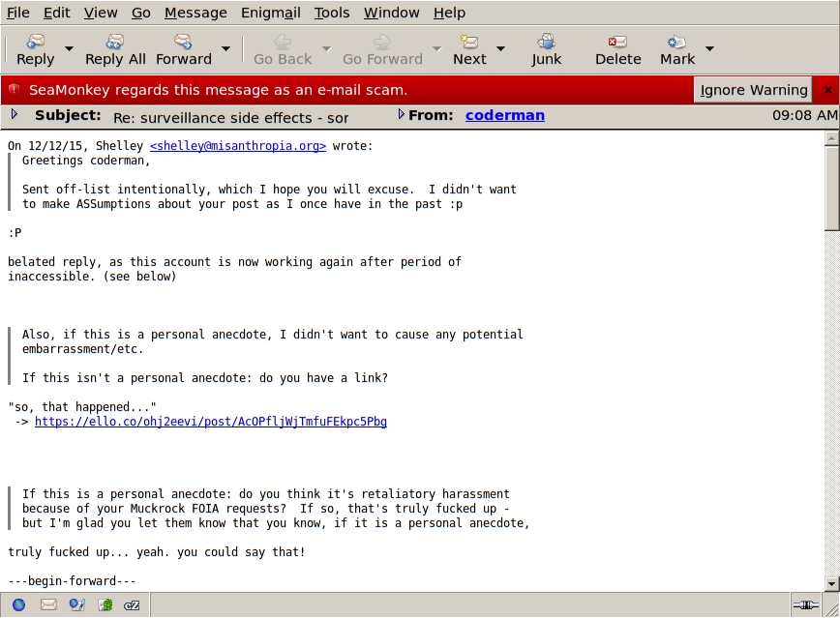
Task: Click Reply All in the toolbar
Action: coord(115,49)
